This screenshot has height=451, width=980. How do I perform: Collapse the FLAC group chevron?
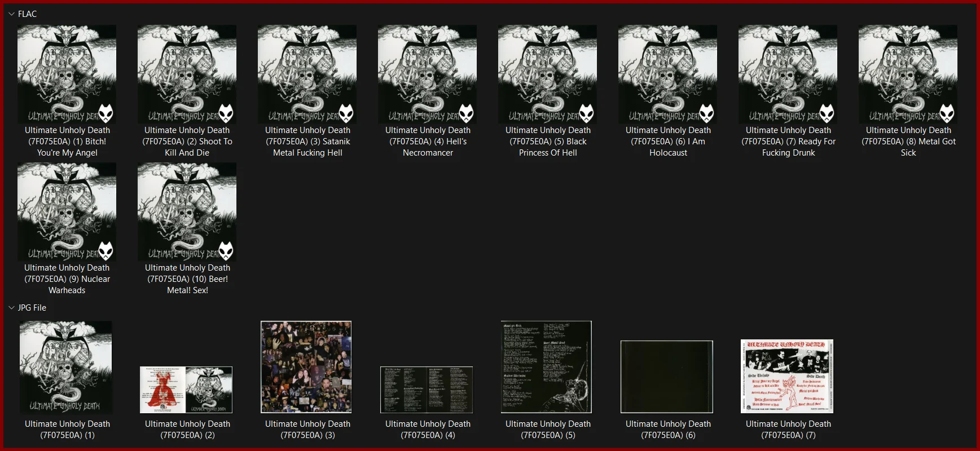point(11,14)
